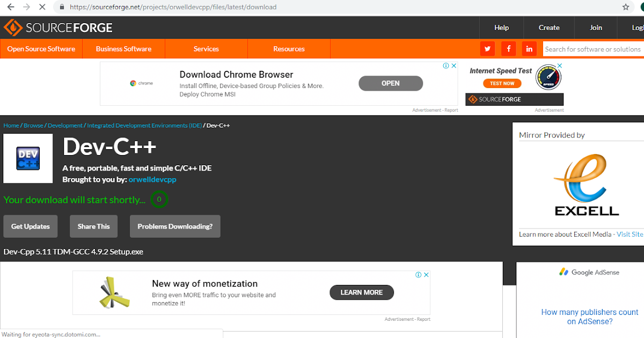The width and height of the screenshot is (644, 338).
Task: Click Report link under Chrome ad
Action: click(x=451, y=110)
